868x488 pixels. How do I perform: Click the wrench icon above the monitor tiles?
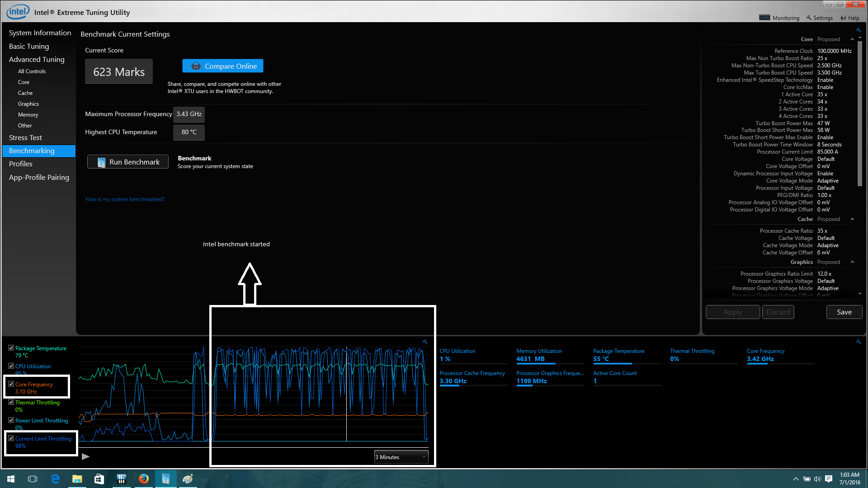pos(858,342)
